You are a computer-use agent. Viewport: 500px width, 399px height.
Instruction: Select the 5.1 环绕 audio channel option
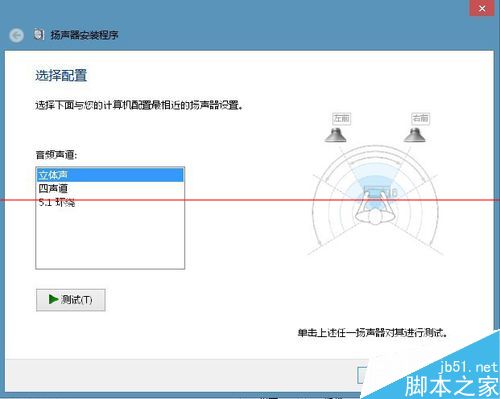tap(110, 202)
